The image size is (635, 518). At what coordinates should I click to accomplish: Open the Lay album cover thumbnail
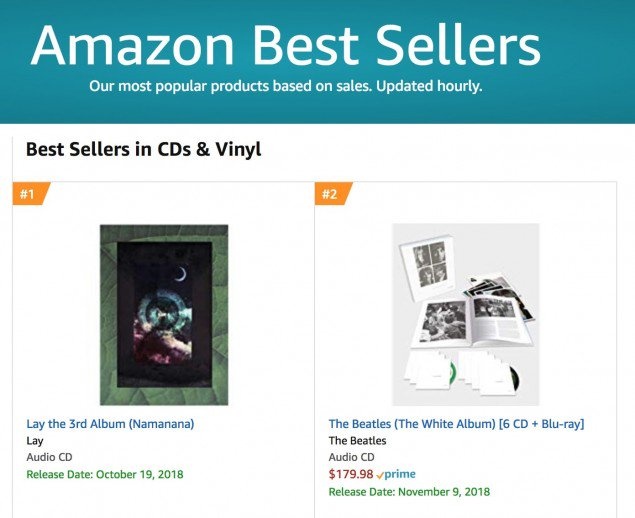tap(164, 314)
